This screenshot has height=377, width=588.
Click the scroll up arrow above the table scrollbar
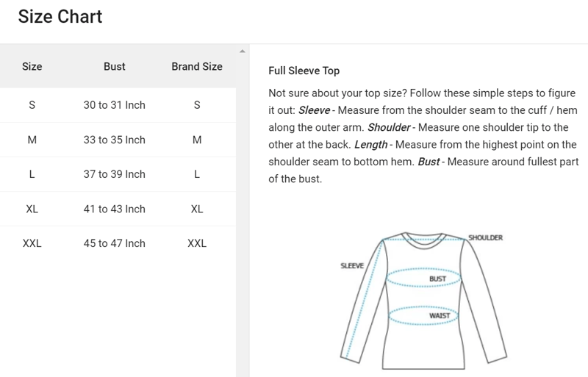(x=243, y=51)
